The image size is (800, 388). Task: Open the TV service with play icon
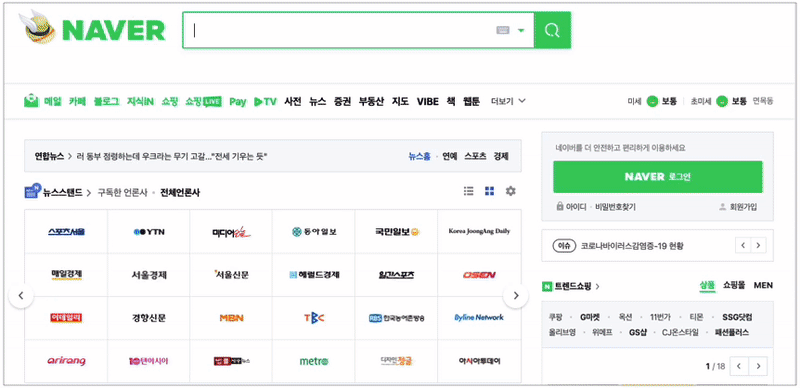click(x=265, y=101)
